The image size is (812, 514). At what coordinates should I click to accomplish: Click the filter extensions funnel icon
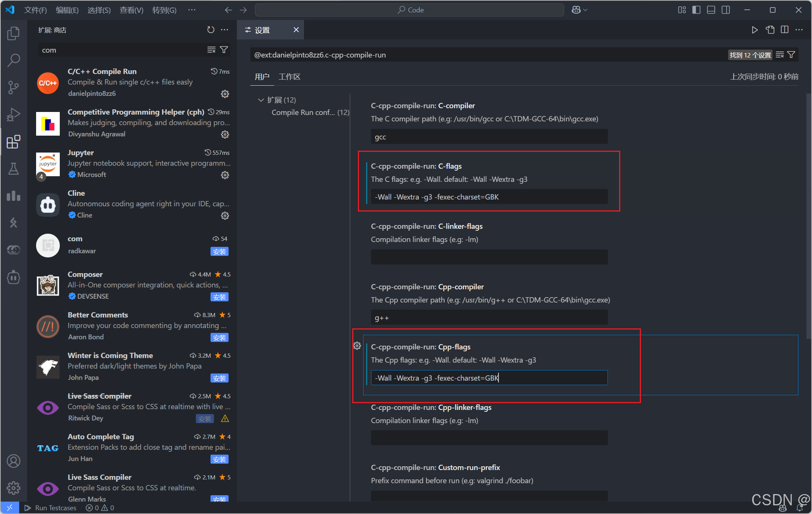point(224,50)
